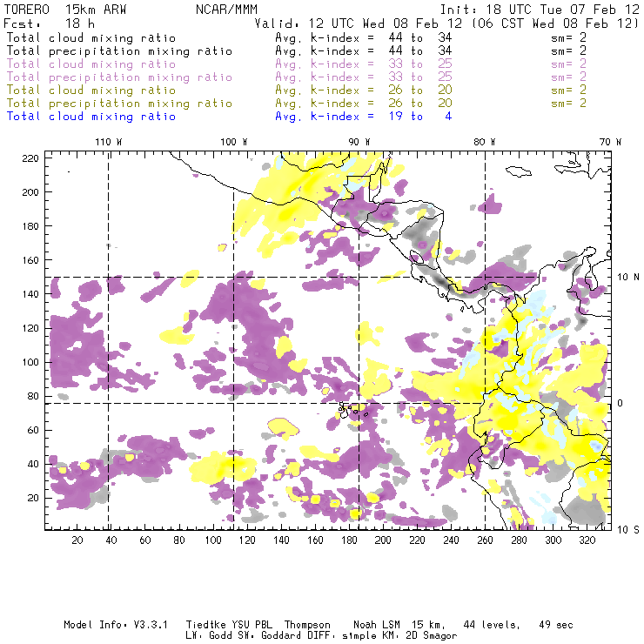Click horizontal-axis tick label '260'
Viewport: 644px width, 644px height.
[x=485, y=540]
